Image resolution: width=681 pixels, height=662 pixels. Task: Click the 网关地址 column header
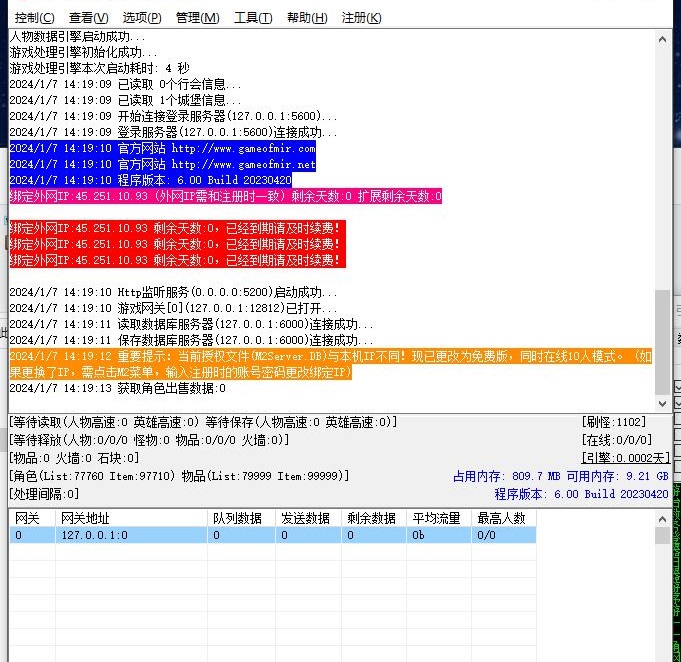[x=131, y=518]
